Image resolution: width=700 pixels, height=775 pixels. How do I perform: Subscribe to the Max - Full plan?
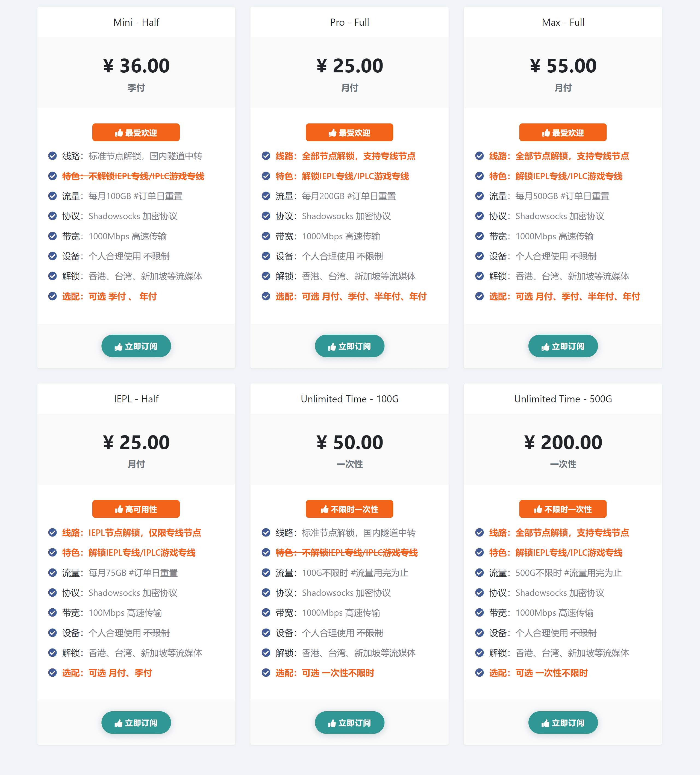click(x=563, y=346)
